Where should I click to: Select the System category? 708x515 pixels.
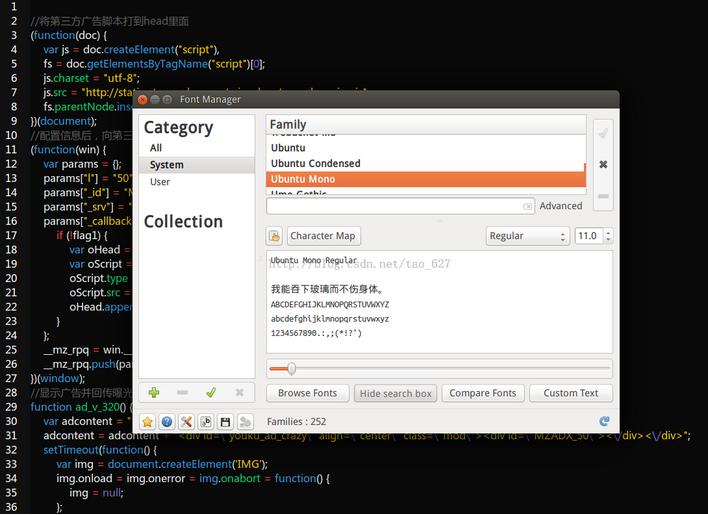point(197,165)
